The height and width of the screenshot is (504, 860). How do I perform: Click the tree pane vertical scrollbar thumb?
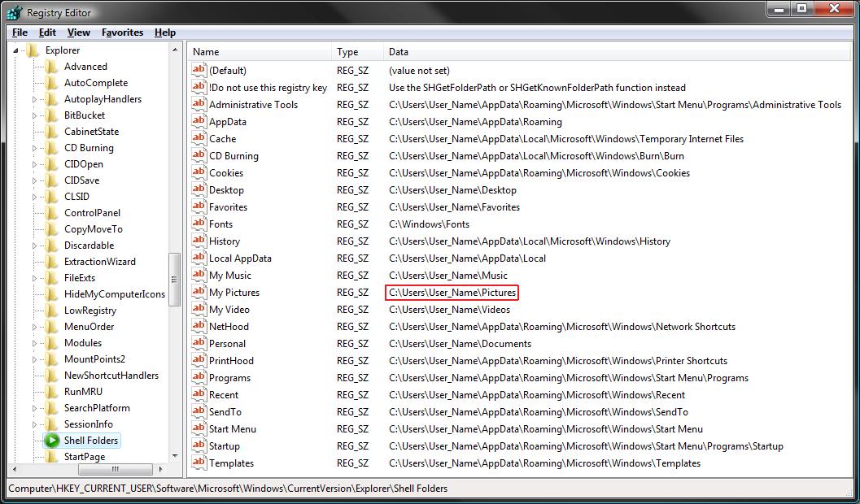175,280
